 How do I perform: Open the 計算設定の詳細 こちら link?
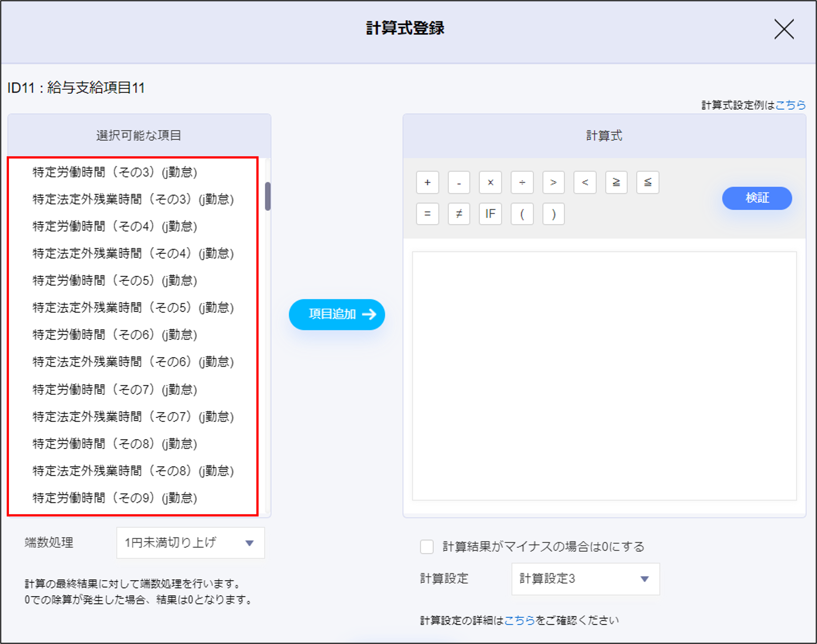519,620
